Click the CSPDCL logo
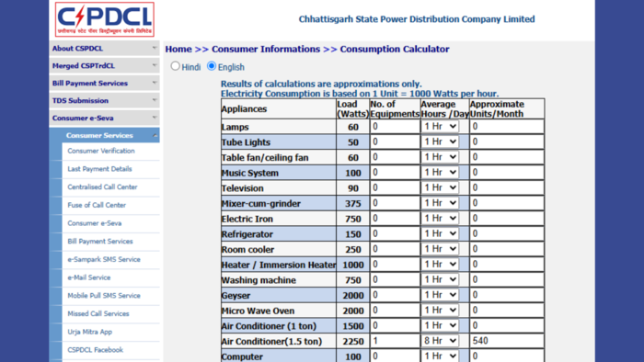This screenshot has height=362, width=644. pos(105,19)
